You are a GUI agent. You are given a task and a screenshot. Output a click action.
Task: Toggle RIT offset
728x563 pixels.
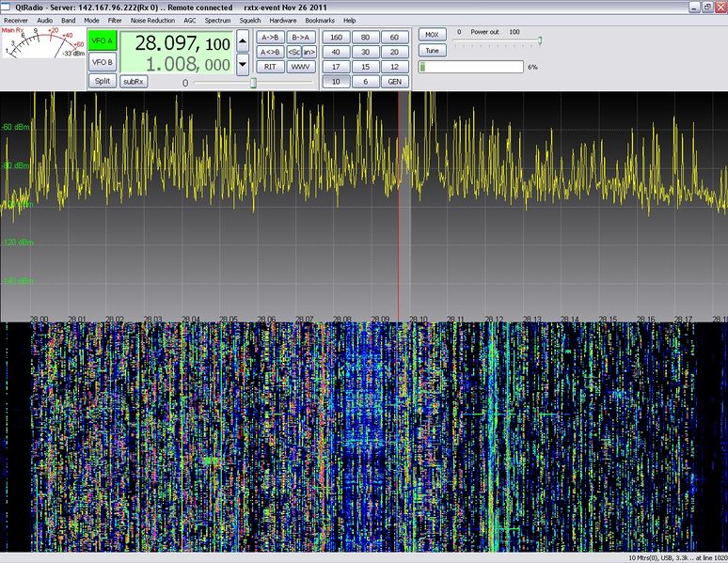click(x=271, y=67)
